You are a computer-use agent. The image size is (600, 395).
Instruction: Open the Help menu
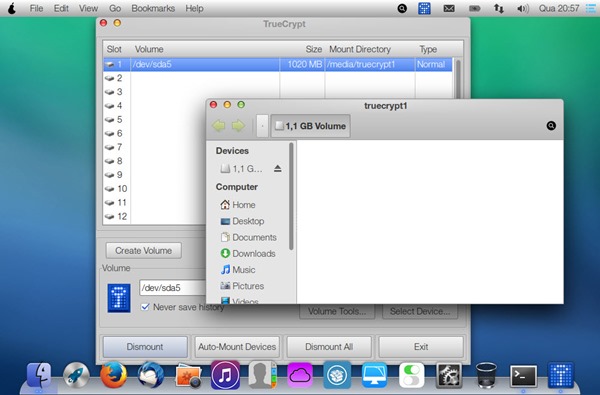pyautogui.click(x=194, y=8)
